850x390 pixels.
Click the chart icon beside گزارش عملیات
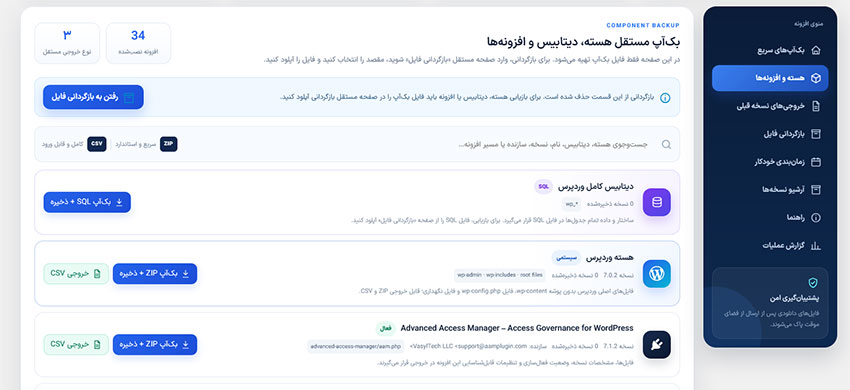[816, 246]
